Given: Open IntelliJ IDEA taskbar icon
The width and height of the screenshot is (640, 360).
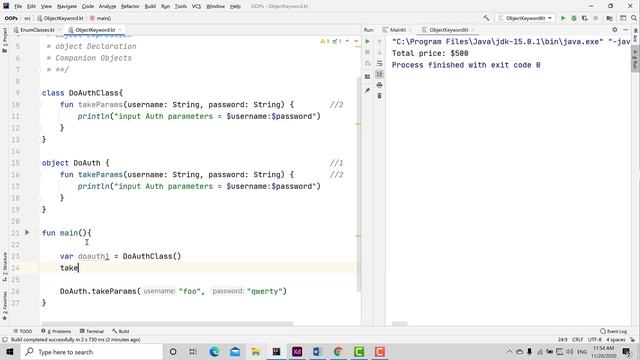Looking at the screenshot, I should (x=276, y=352).
